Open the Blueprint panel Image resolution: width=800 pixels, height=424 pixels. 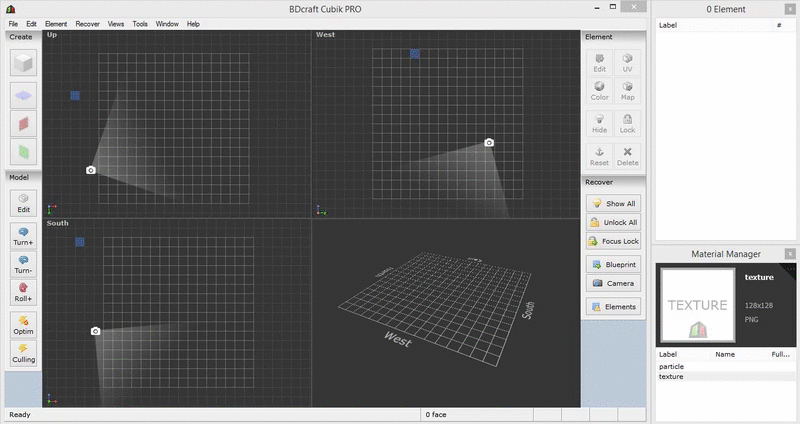[x=613, y=264]
